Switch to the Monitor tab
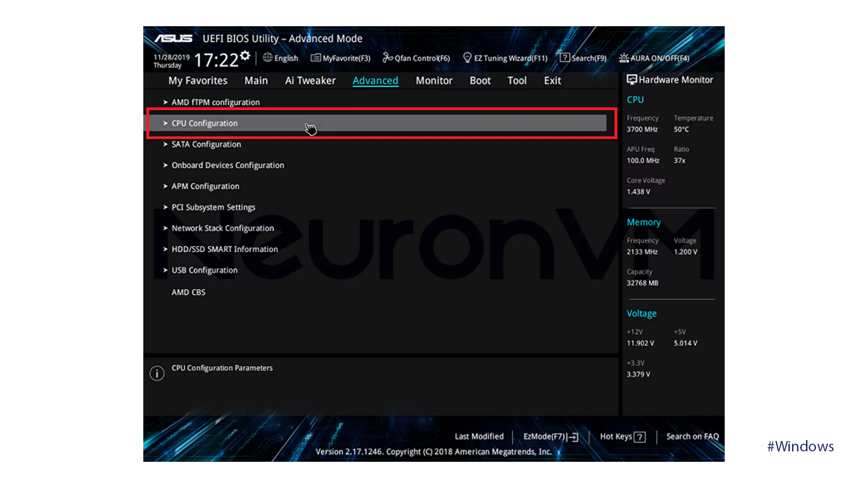The image size is (868, 488). click(434, 80)
